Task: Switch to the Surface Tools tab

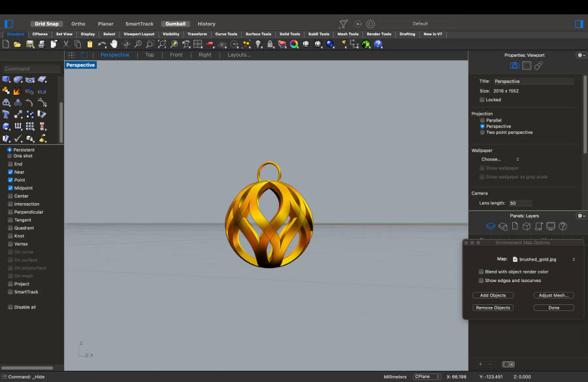Action: pos(258,34)
